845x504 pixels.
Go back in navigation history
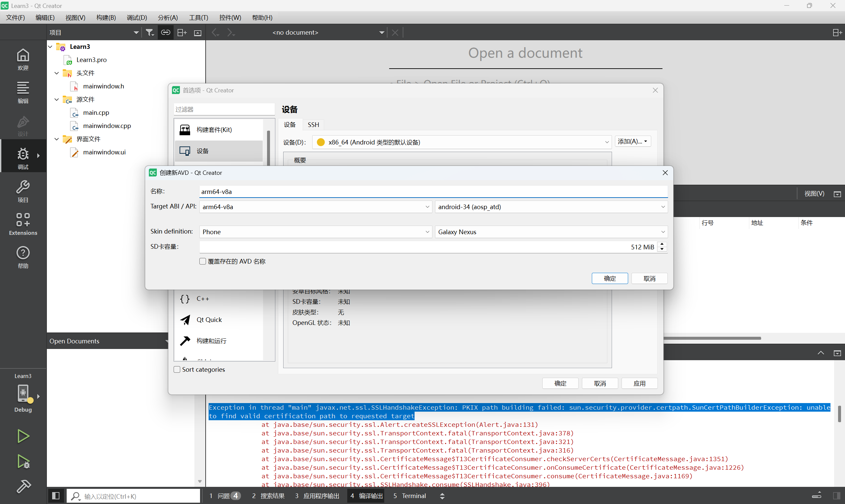coord(215,33)
